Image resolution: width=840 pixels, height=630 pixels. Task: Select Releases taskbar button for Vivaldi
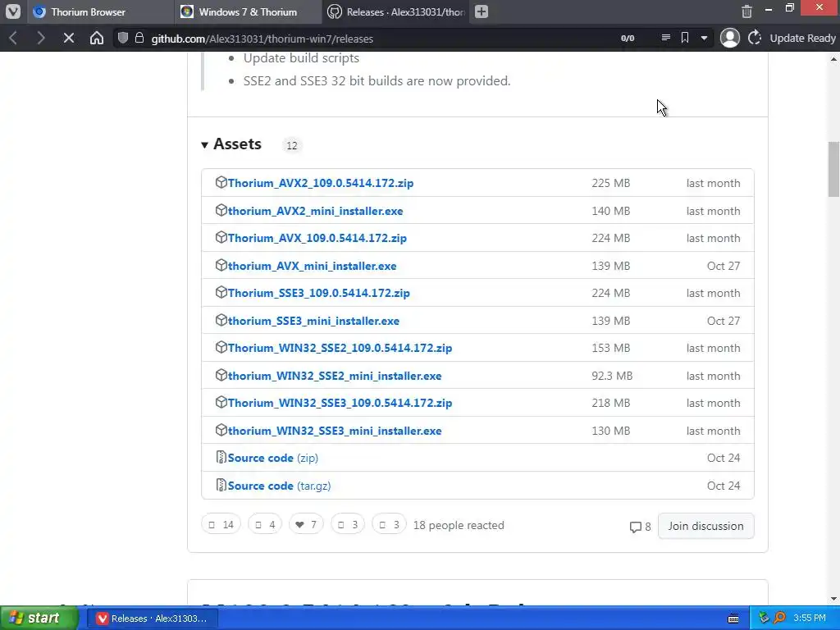(x=153, y=619)
